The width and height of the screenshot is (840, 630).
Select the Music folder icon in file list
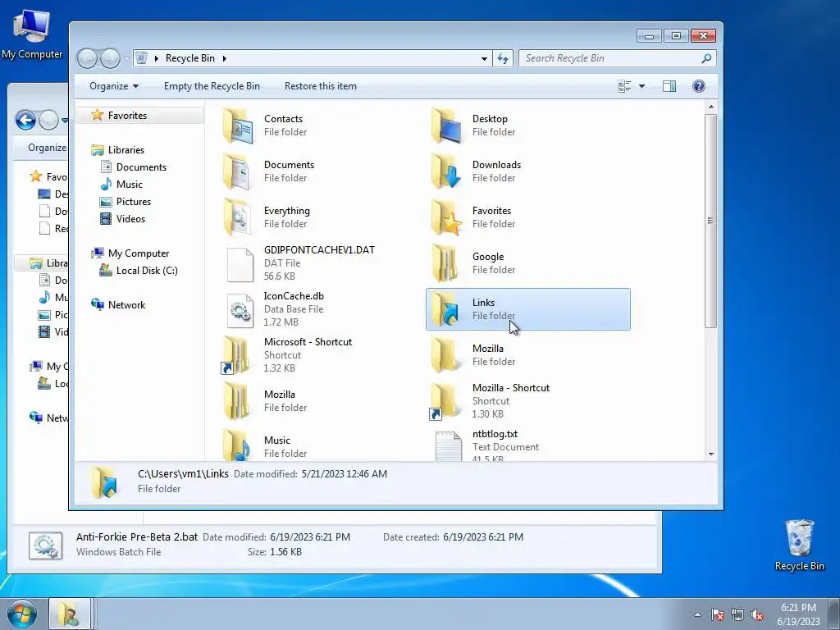[x=237, y=445]
